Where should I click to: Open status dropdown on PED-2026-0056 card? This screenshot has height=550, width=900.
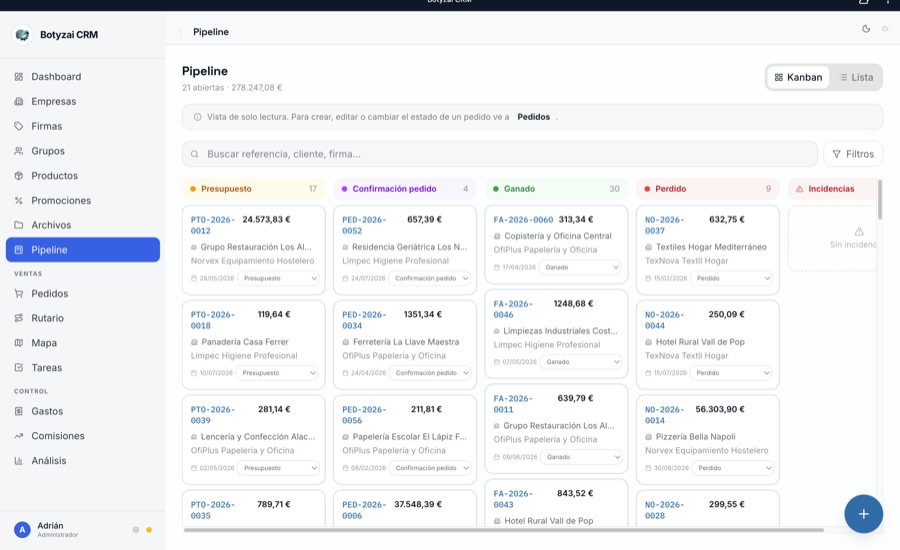(x=430, y=468)
